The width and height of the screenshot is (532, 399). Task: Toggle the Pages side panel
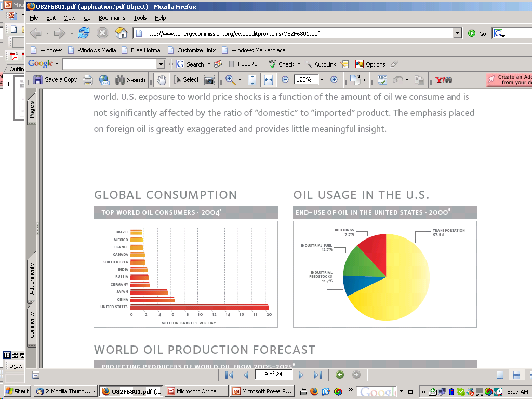tap(32, 108)
